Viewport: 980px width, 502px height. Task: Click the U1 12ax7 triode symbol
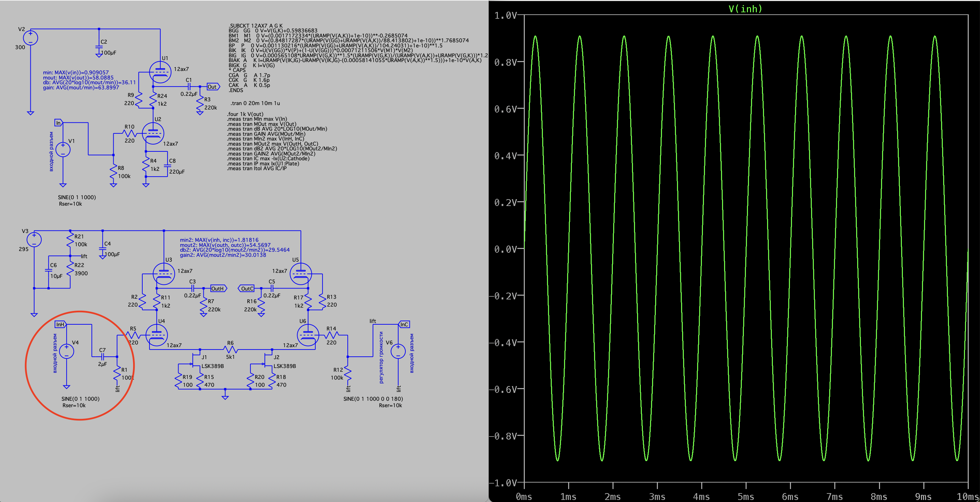pyautogui.click(x=160, y=72)
